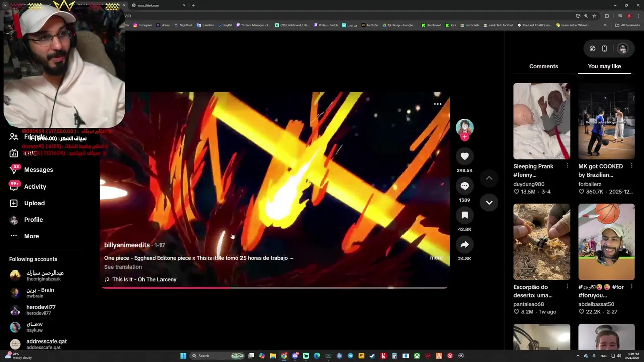This screenshot has height=362, width=644.
Task: Click the Upload plus icon
Action: pos(14,203)
